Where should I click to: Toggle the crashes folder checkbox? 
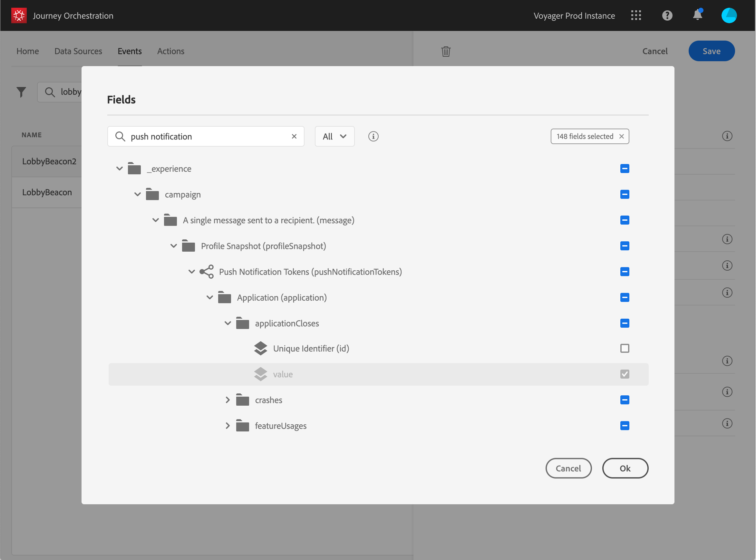click(624, 400)
